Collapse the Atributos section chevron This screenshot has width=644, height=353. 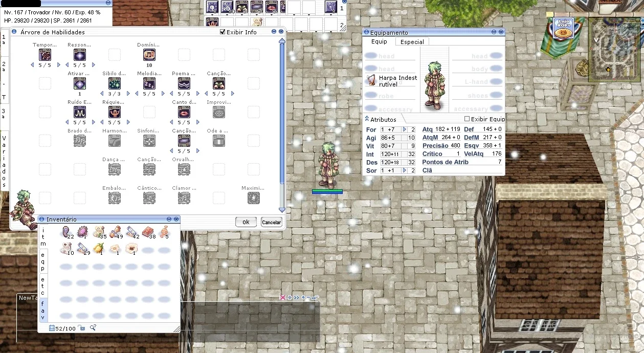(367, 119)
